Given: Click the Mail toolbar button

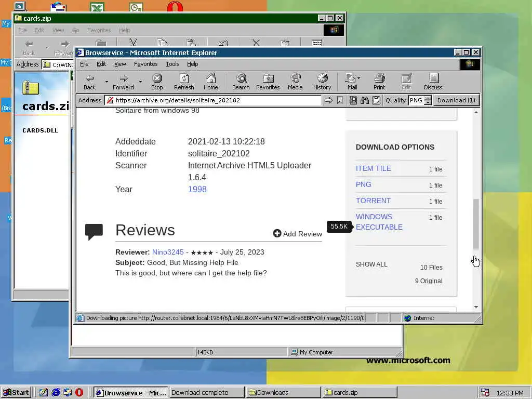Looking at the screenshot, I should point(351,82).
